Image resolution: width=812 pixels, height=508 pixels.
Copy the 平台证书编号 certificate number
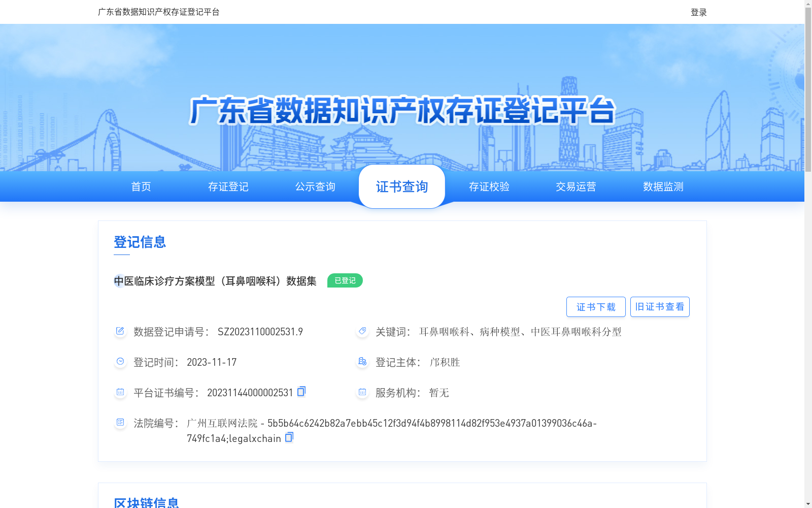click(x=301, y=392)
